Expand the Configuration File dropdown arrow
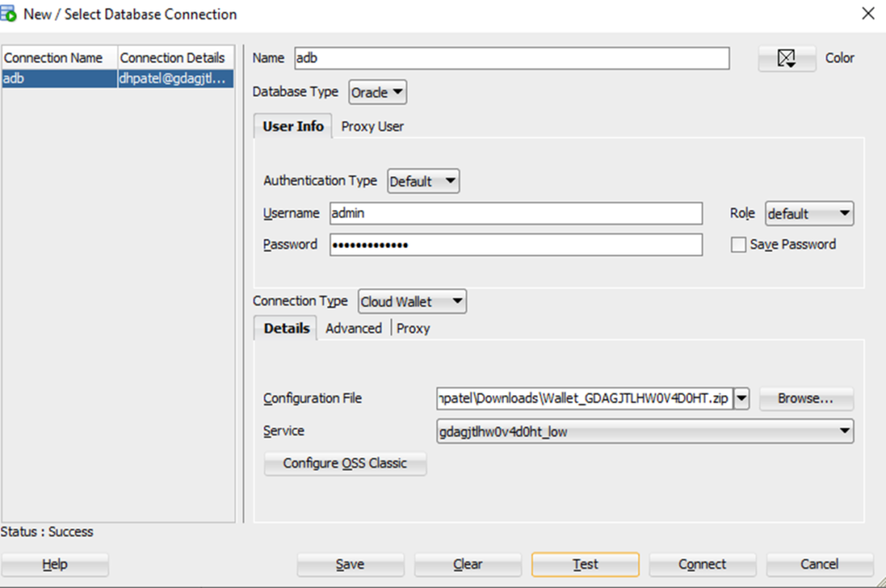 coord(742,399)
